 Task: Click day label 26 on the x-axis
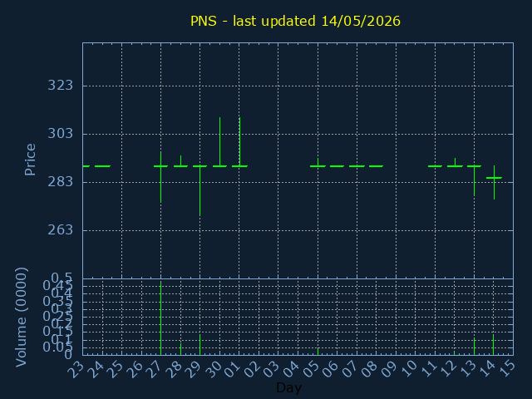click(135, 369)
